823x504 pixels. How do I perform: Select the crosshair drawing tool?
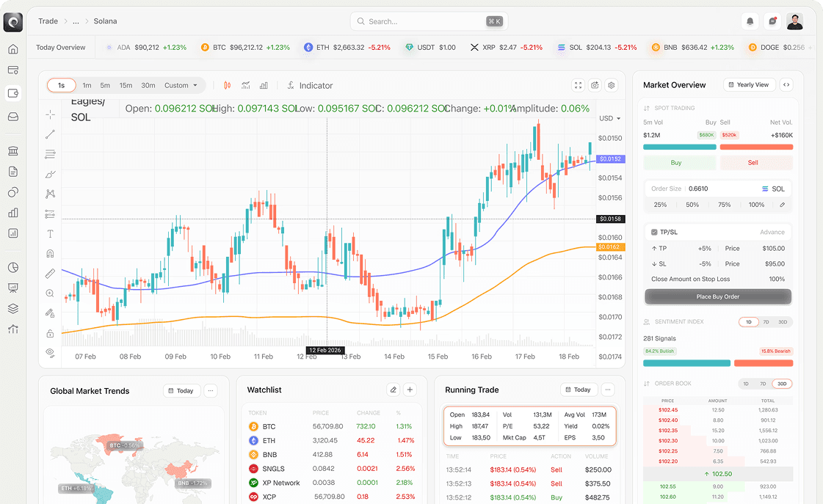(x=51, y=114)
